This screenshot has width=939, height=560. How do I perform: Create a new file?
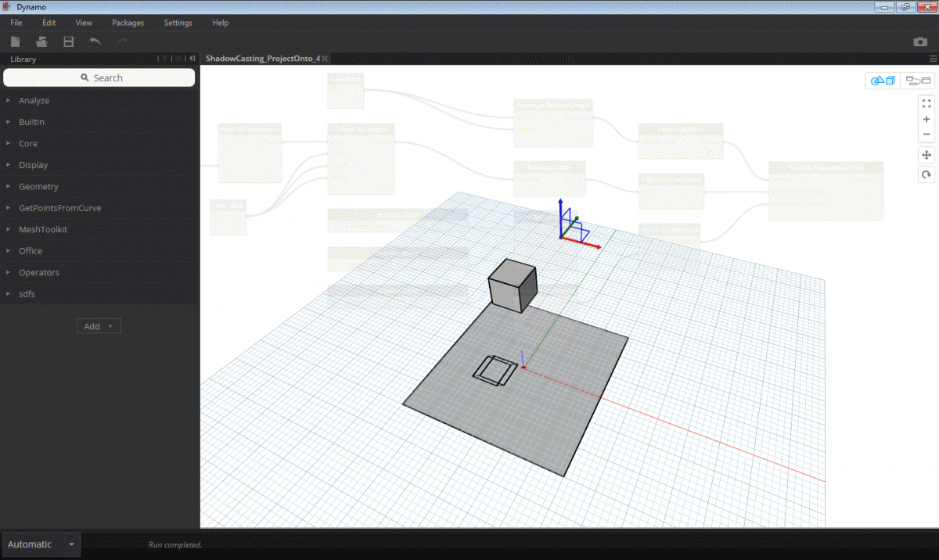15,41
